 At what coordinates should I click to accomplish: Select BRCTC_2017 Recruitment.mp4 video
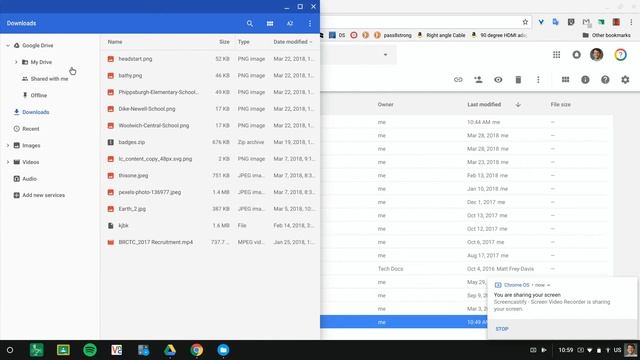pos(210,242)
